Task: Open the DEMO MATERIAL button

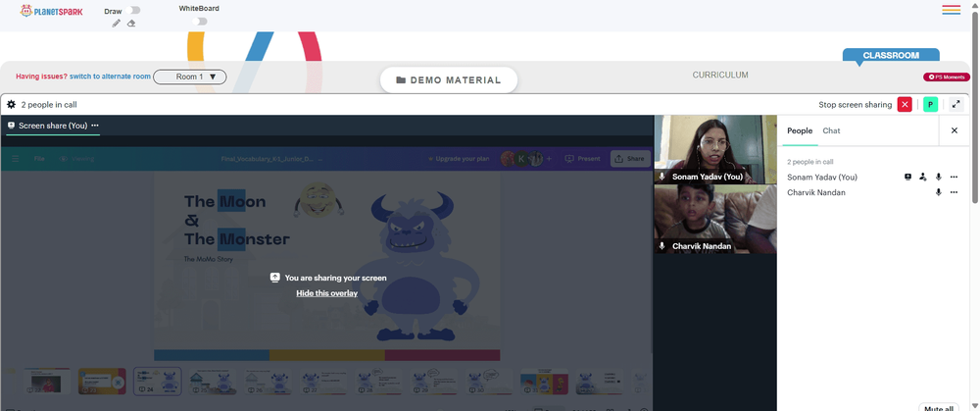Action: tap(449, 80)
